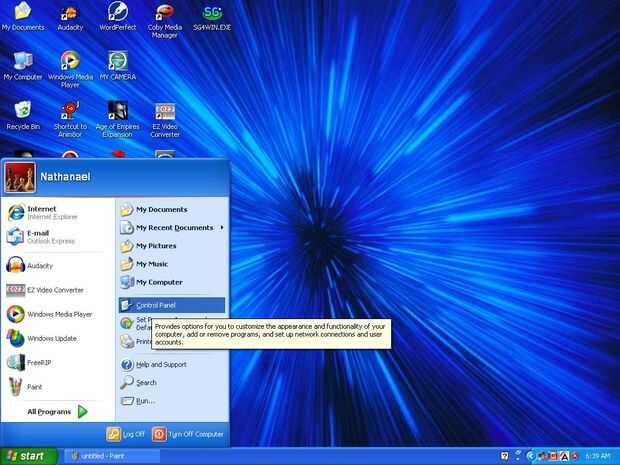
Task: Expand All Programs green arrow
Action: click(x=83, y=412)
